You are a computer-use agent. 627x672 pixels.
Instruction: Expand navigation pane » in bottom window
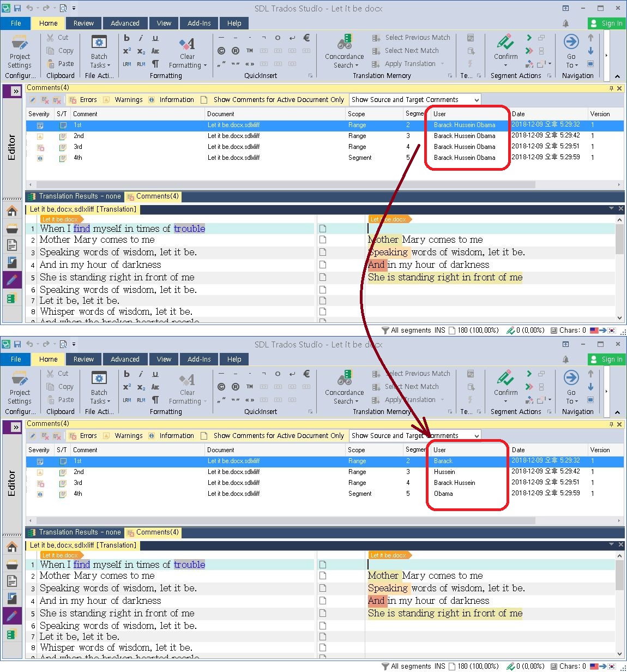16,427
